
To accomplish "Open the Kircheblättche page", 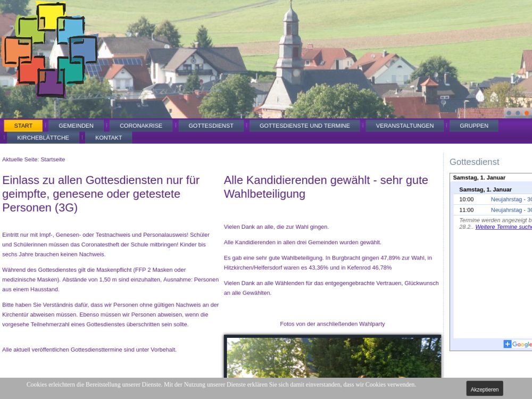I will (43, 138).
